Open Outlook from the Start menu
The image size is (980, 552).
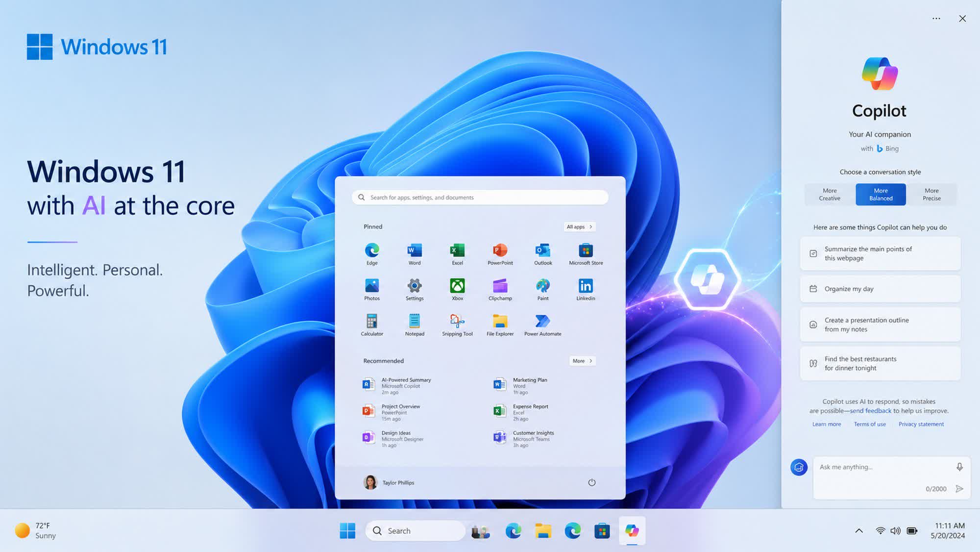543,254
